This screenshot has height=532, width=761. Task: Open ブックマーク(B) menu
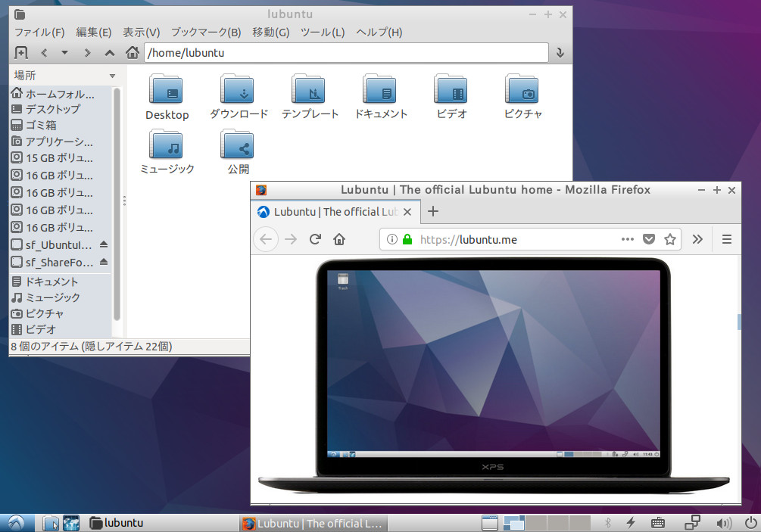206,33
